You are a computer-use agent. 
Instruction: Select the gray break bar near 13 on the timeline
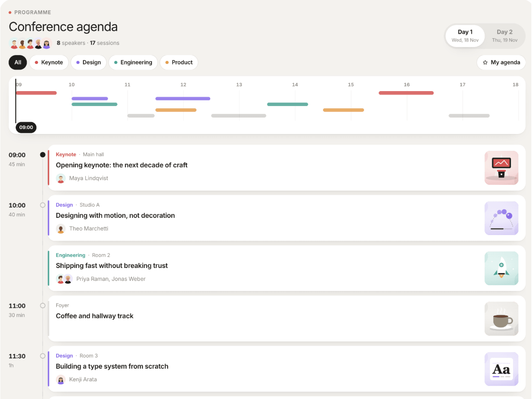click(239, 116)
